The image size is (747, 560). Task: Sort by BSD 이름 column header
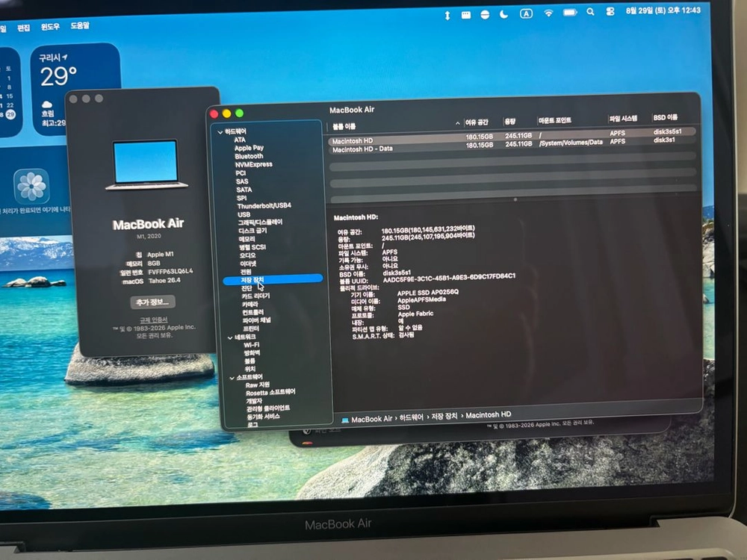[x=665, y=117]
